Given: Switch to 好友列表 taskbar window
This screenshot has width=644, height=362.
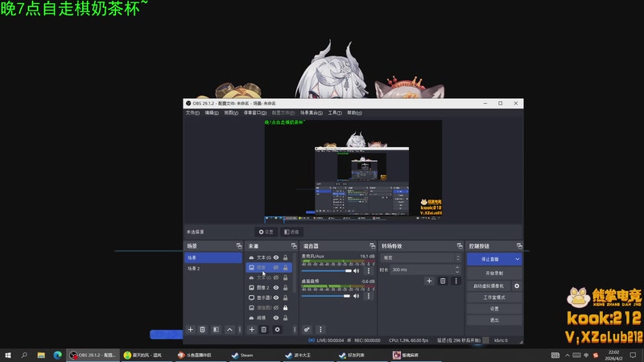Looking at the screenshot, I should [x=362, y=355].
